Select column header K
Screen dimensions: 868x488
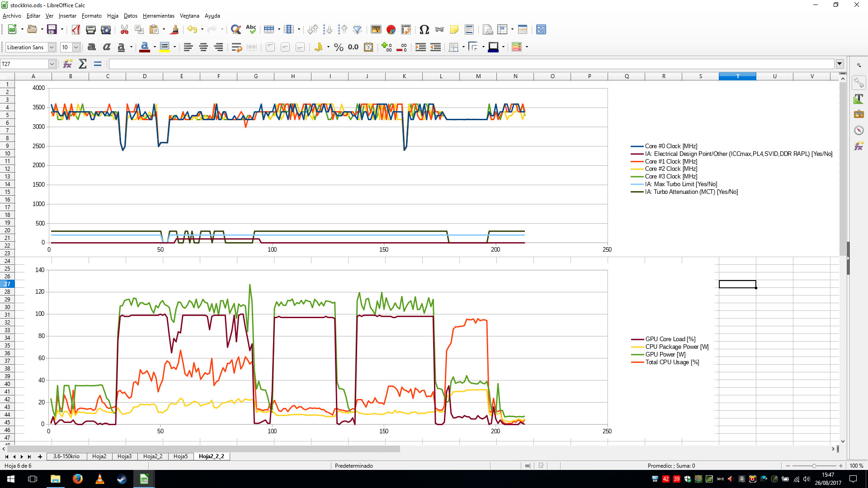pos(404,76)
